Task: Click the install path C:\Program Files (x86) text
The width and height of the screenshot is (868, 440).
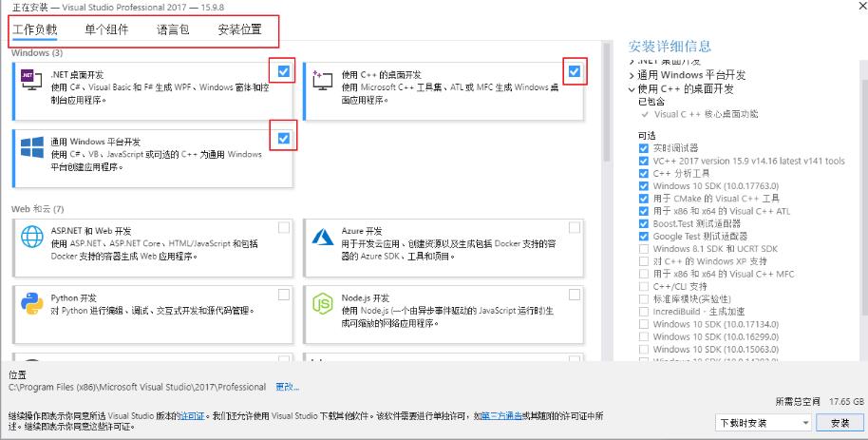Action: (x=138, y=387)
